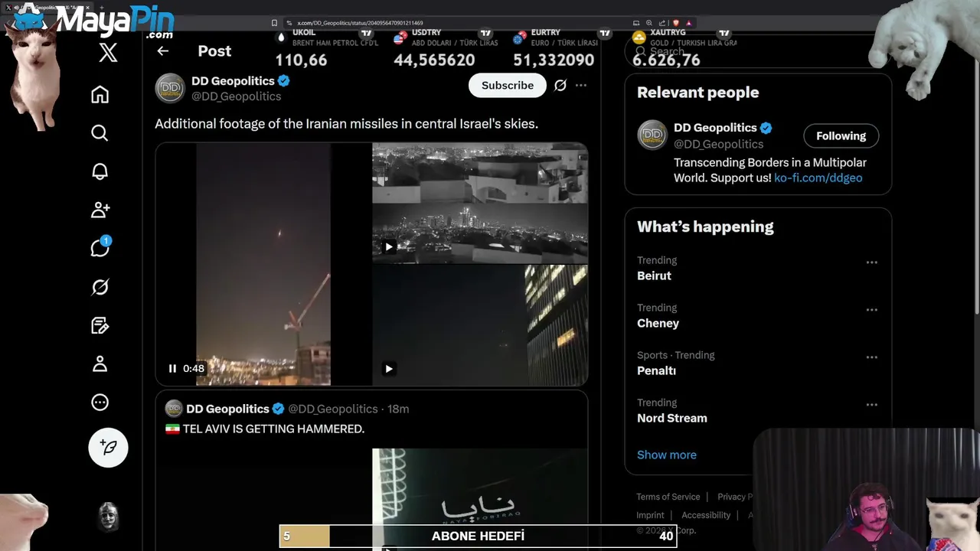980x551 pixels.
Task: Open Grok icon in left sidebar
Action: (x=100, y=287)
